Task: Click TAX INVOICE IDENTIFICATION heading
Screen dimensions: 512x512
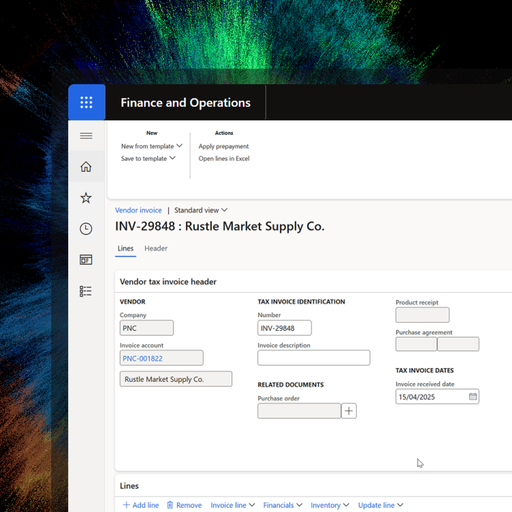Action: [x=301, y=302]
